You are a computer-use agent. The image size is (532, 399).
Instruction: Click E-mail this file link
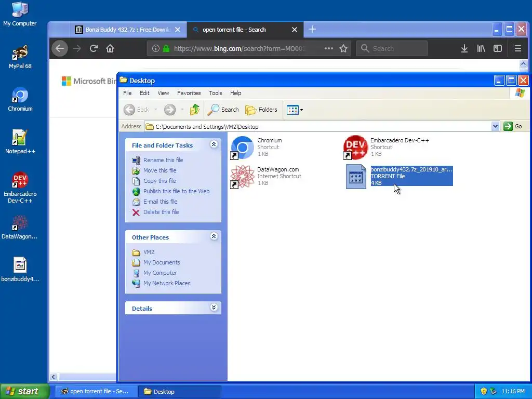click(x=161, y=202)
